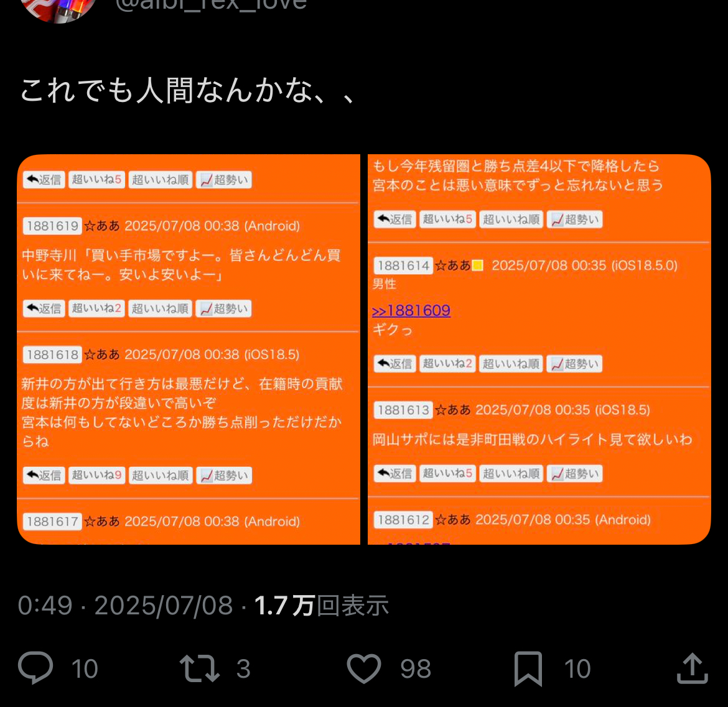Follow the >>1881609 reply link

click(x=411, y=310)
